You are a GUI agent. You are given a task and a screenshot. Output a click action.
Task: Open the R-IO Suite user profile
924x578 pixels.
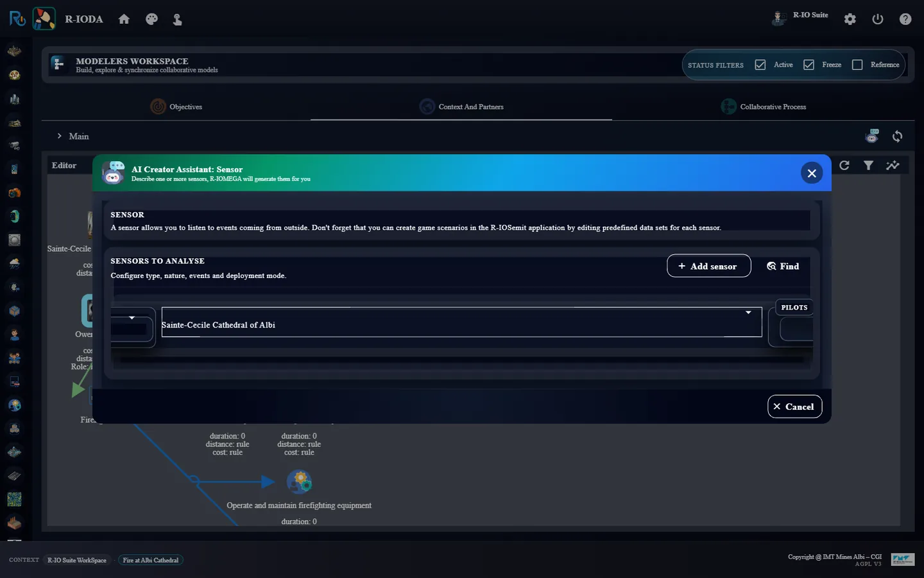point(800,17)
